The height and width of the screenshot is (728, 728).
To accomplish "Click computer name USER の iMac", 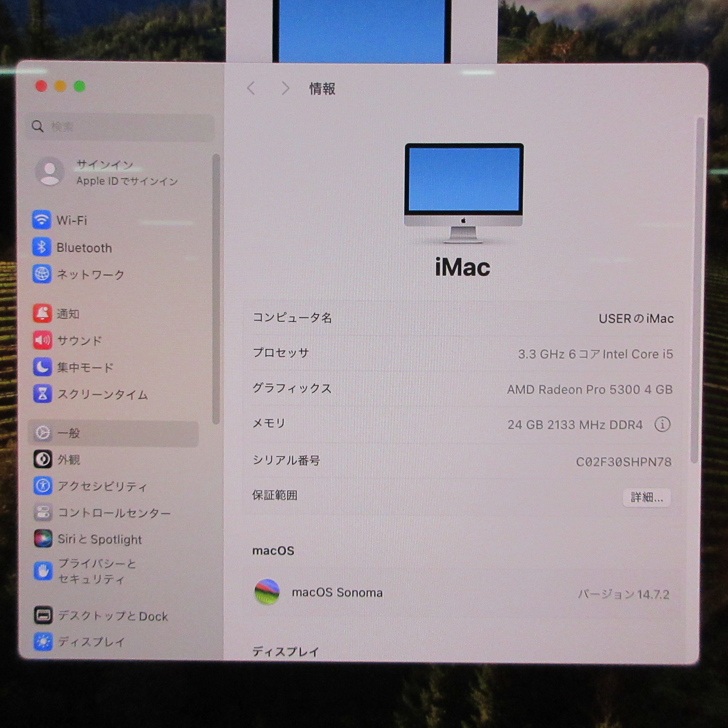I will click(636, 318).
